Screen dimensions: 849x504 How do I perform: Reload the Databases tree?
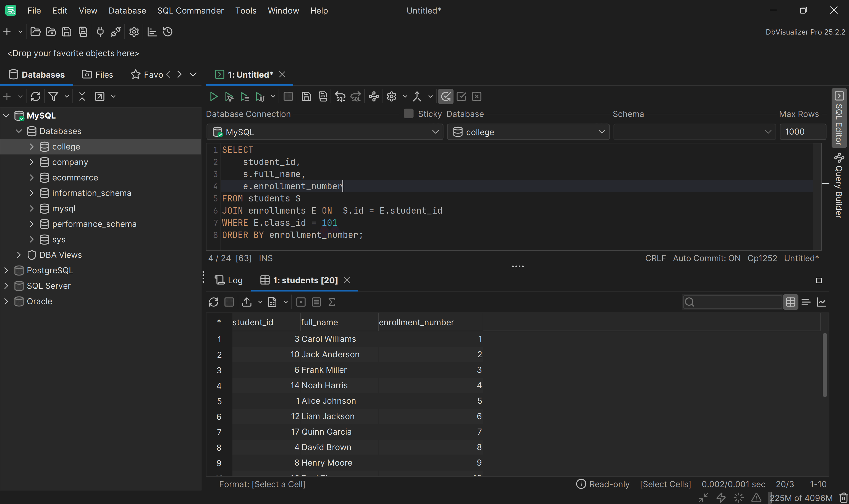(36, 97)
